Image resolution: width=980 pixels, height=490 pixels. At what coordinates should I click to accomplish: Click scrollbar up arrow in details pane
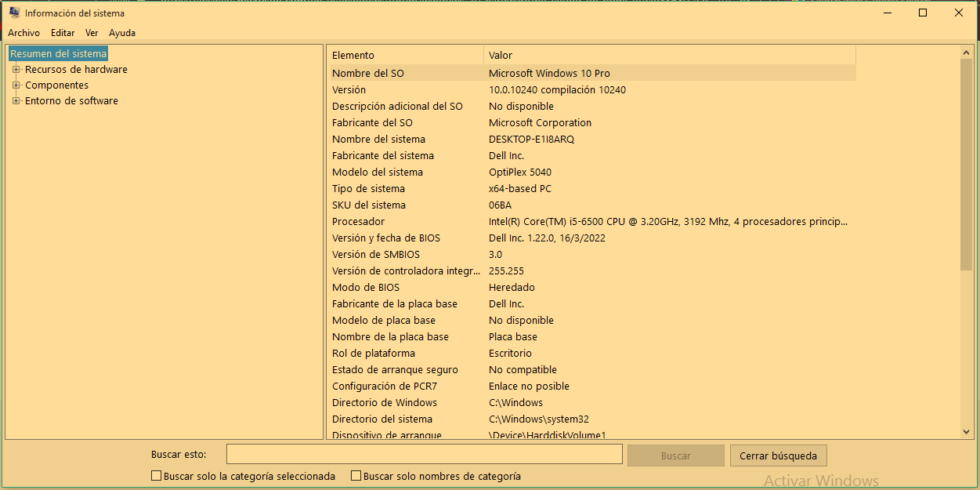tap(966, 53)
